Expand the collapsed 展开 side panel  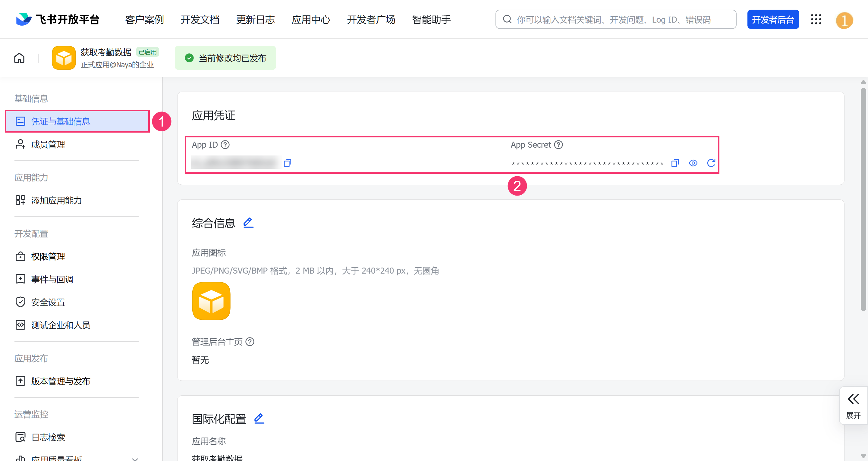(x=853, y=405)
